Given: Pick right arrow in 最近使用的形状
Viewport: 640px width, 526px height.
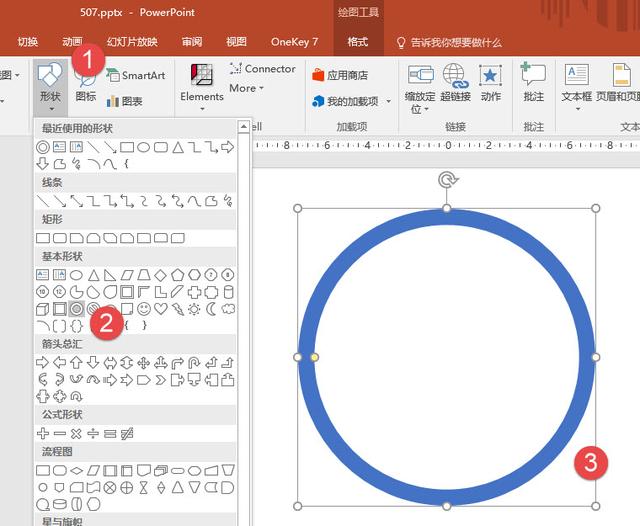Looking at the screenshot, I should point(228,147).
